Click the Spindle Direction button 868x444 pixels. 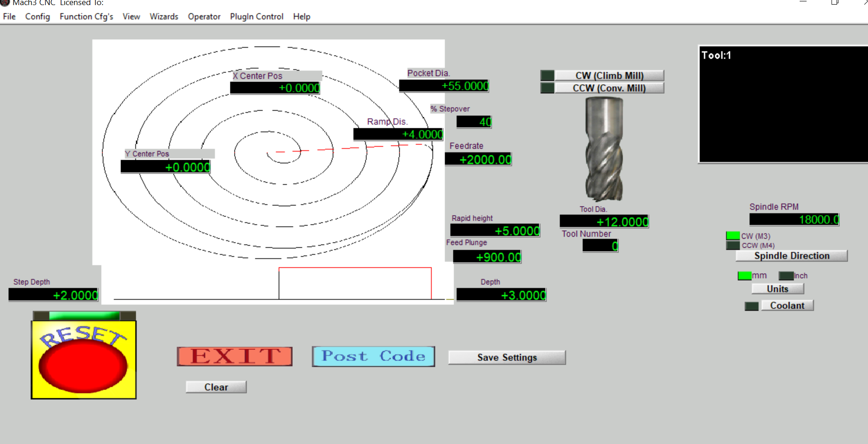pos(791,256)
